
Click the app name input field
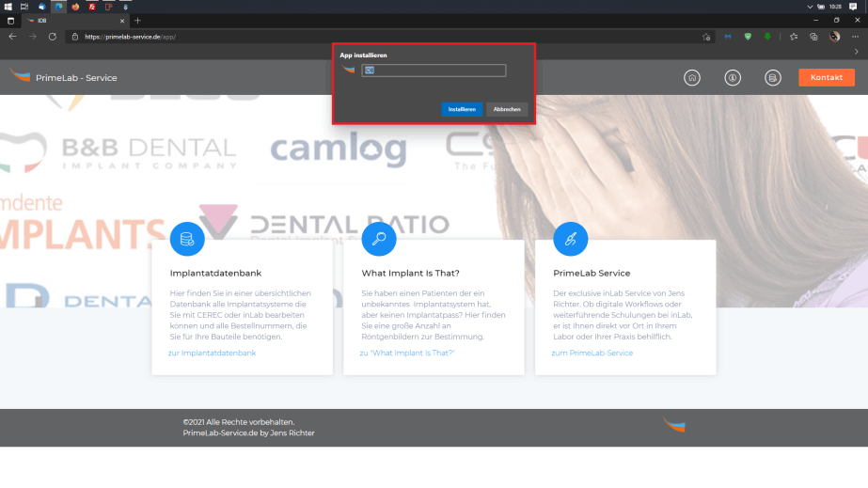click(434, 71)
